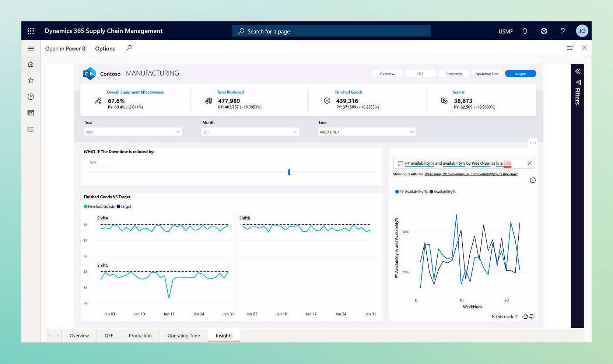Click the Help question mark icon
Viewport: 613px width, 364px height.
[563, 31]
